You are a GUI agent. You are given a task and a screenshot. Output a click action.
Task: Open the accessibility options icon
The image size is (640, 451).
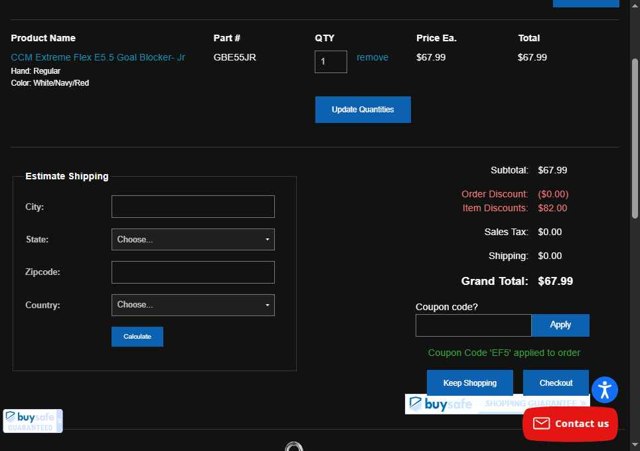(604, 390)
